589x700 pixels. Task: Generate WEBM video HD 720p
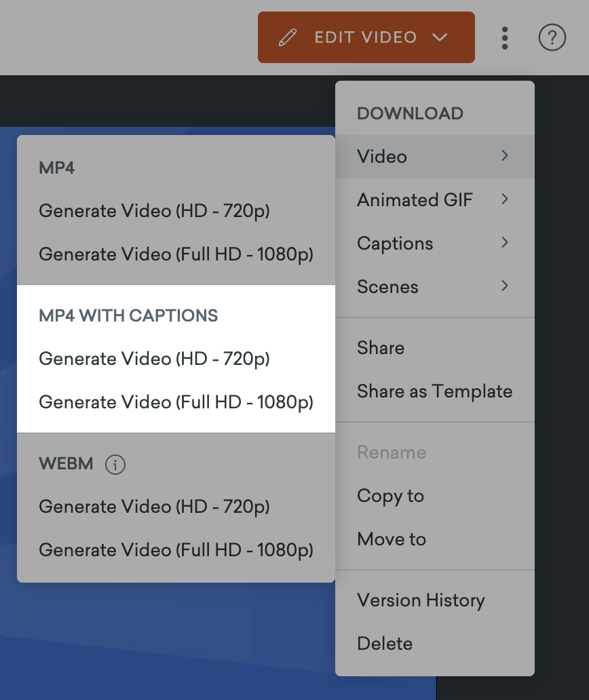tap(176, 506)
